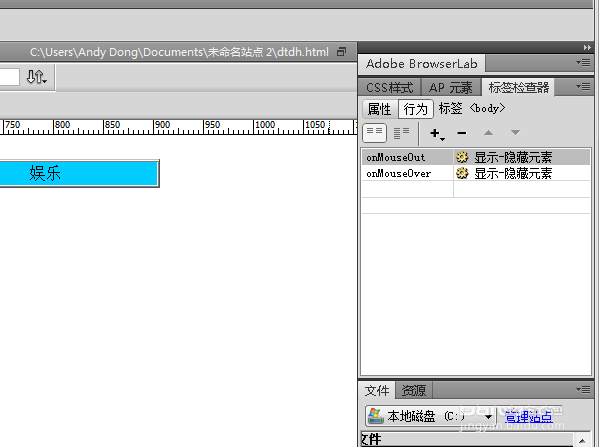Move the selected behavior event down
Image resolution: width=599 pixels, height=447 pixels.
tap(515, 133)
